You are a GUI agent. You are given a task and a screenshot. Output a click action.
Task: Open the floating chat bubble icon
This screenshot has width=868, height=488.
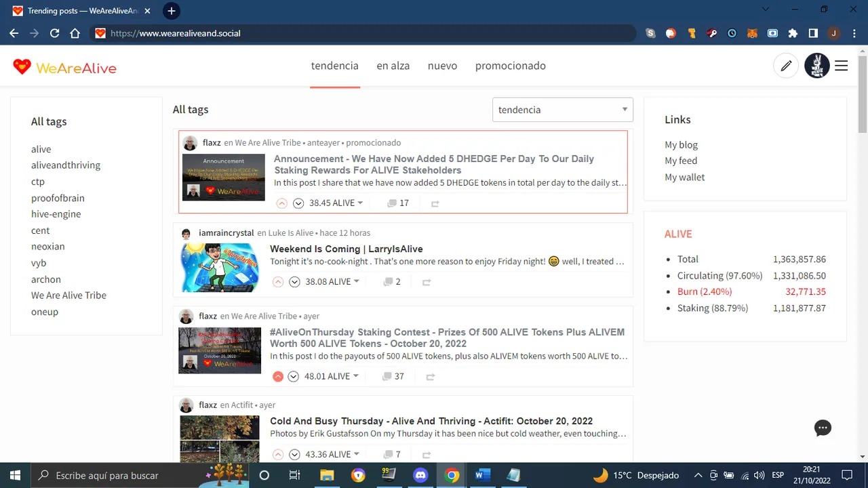823,428
